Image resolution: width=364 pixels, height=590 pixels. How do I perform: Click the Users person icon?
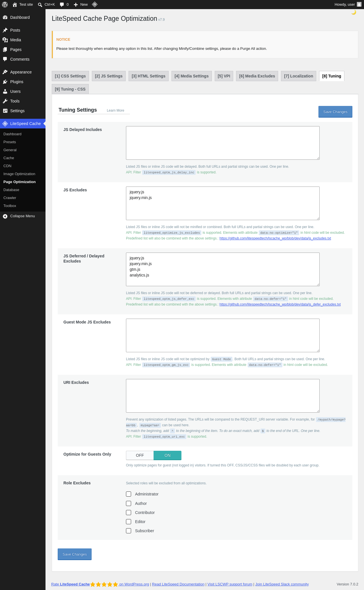tap(5, 91)
